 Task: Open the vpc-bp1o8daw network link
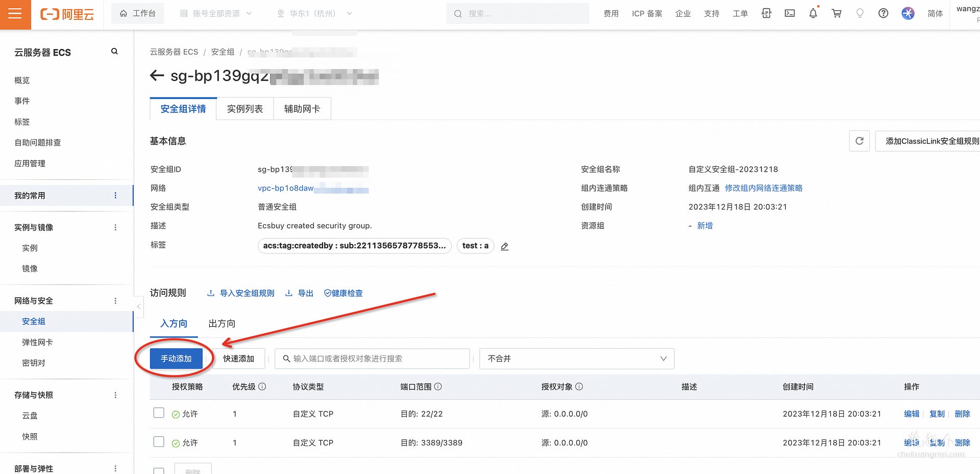coord(286,188)
